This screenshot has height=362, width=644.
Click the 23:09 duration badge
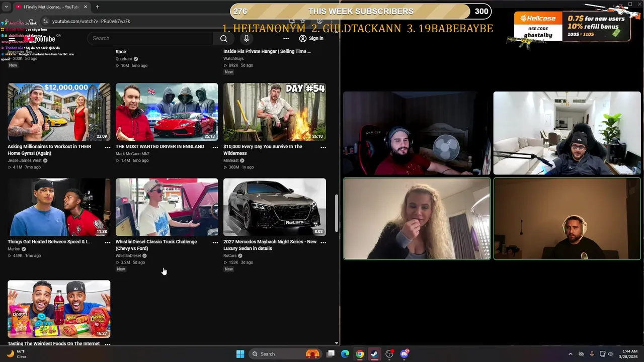[x=102, y=136]
